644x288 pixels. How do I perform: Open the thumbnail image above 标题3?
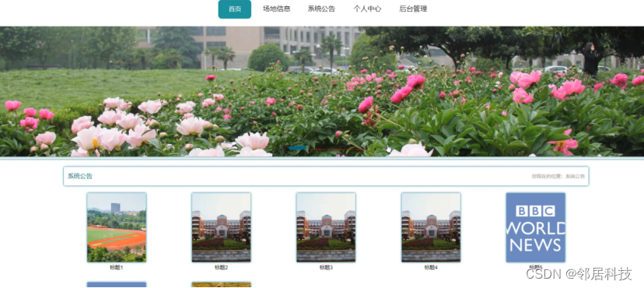coord(326,227)
